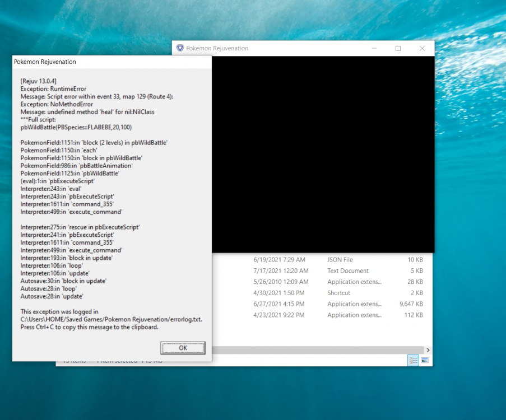Screen dimensions: 506x420
Task: Click the pbWildBattle full script line
Action: [76, 127]
